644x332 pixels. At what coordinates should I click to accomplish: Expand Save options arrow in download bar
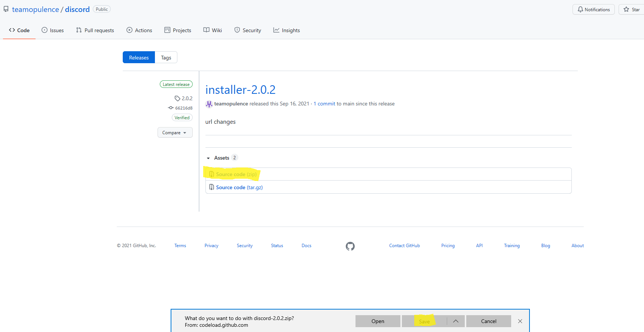[x=456, y=321]
